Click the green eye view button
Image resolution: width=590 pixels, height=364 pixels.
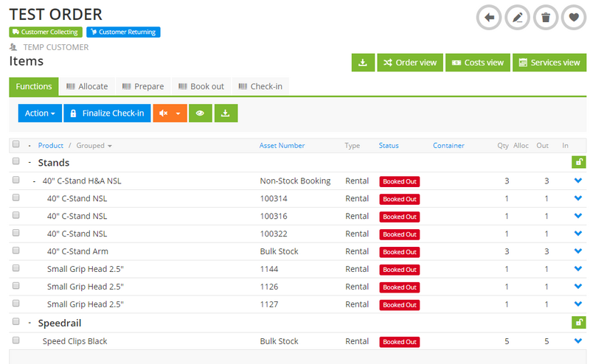[199, 113]
